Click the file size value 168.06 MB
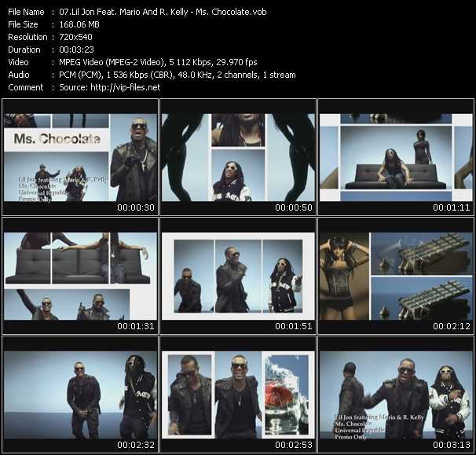 click(79, 24)
